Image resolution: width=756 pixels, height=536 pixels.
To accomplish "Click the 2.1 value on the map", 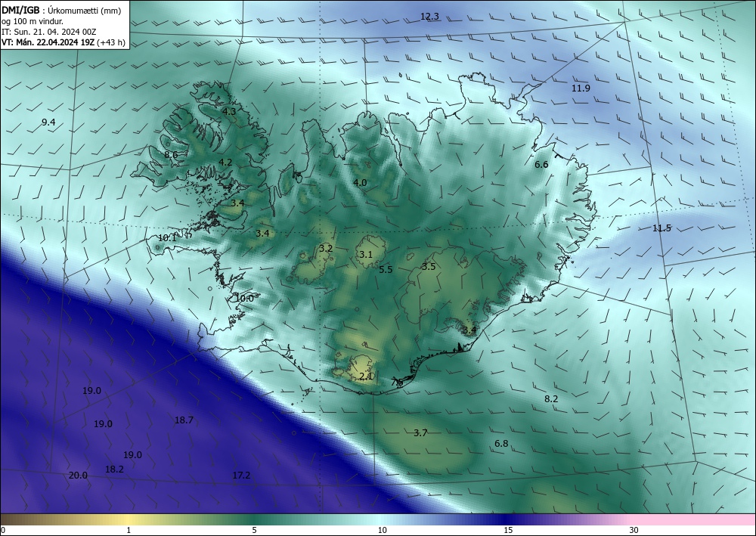I will tap(367, 376).
